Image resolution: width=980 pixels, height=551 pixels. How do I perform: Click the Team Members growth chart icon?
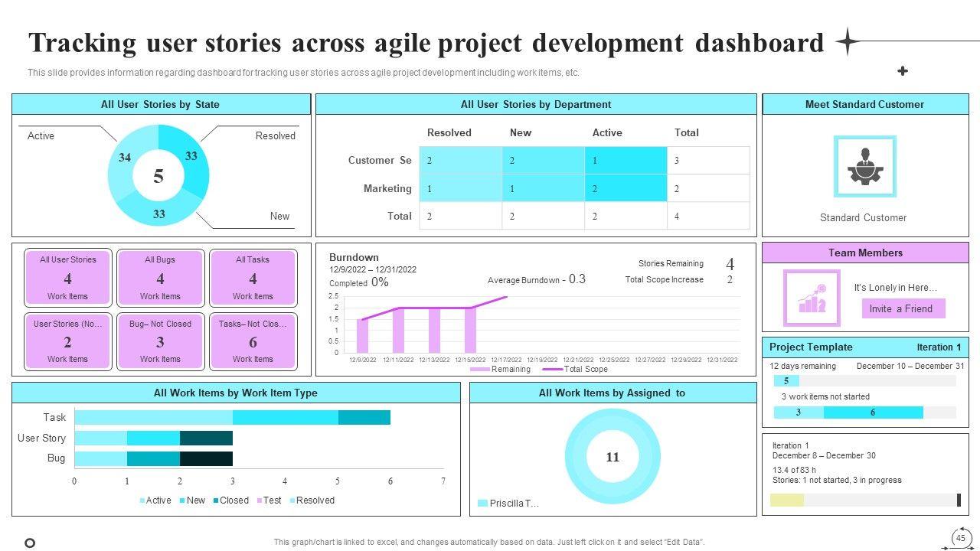pos(812,298)
